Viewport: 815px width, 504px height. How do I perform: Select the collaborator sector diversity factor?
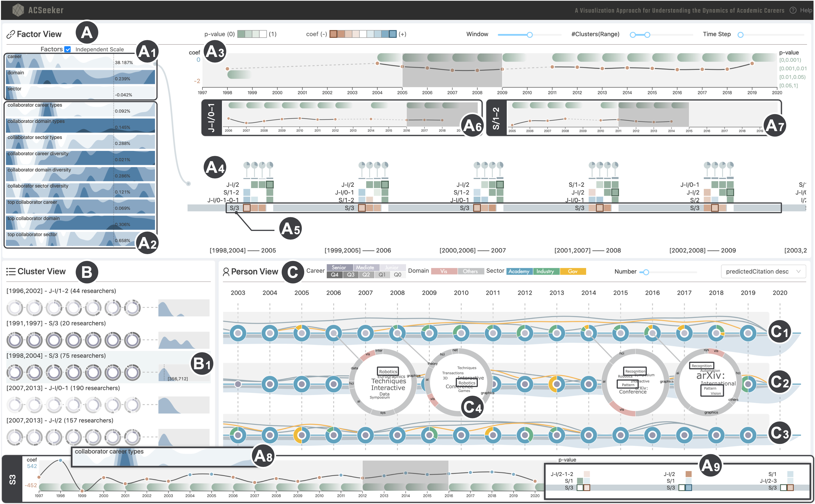click(80, 190)
